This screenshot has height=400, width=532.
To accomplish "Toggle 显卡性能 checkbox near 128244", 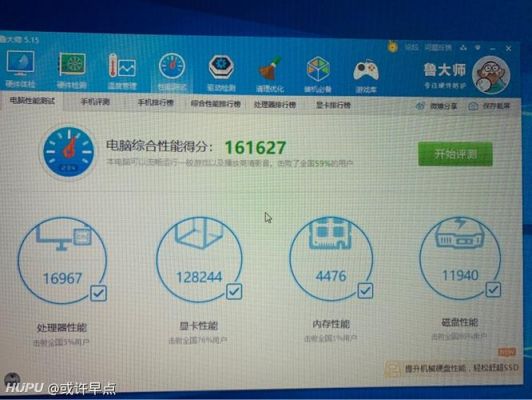I will (234, 291).
